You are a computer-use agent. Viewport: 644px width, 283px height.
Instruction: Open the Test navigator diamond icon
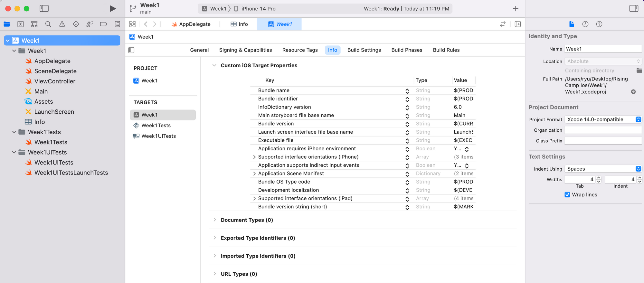point(76,24)
